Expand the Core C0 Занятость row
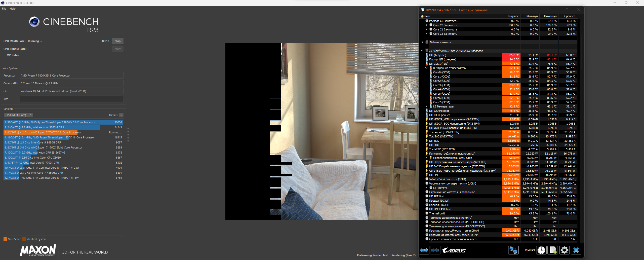The height and width of the screenshot is (260, 644). pyautogui.click(x=426, y=25)
